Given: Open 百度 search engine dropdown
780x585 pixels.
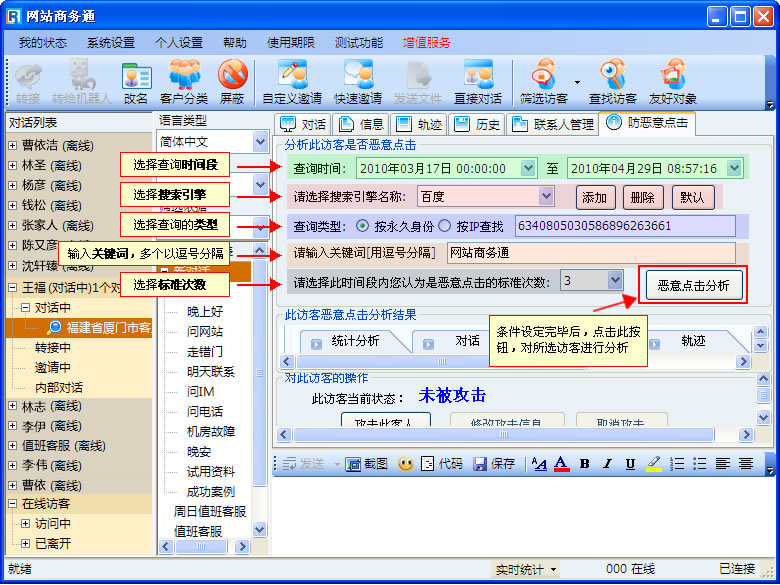Looking at the screenshot, I should pos(546,196).
